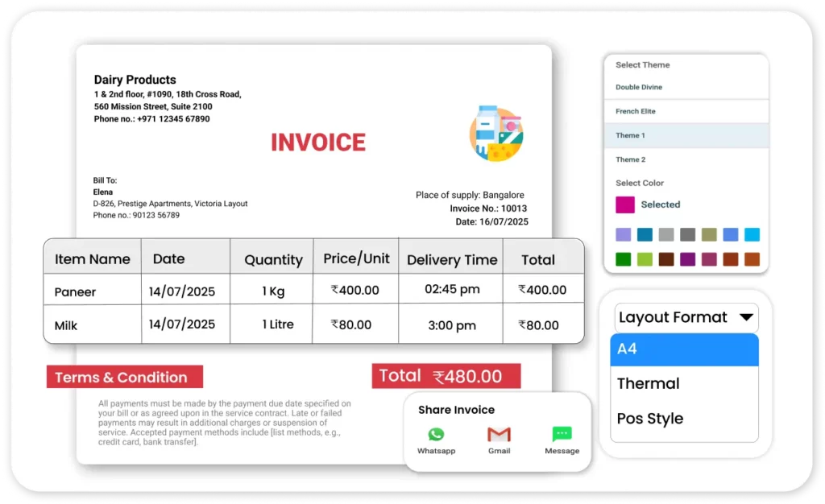Expand the Layout Format dropdown arrow
The image size is (825, 504).
tap(746, 317)
